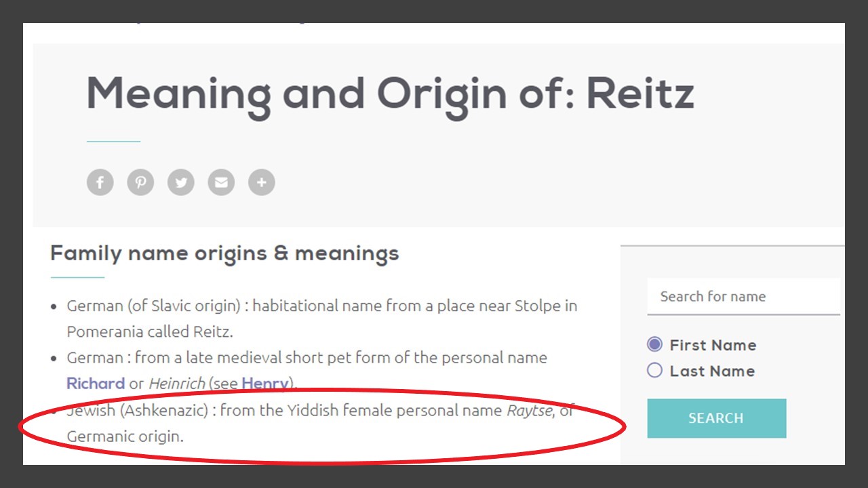Share the page on Facebook

[x=100, y=182]
